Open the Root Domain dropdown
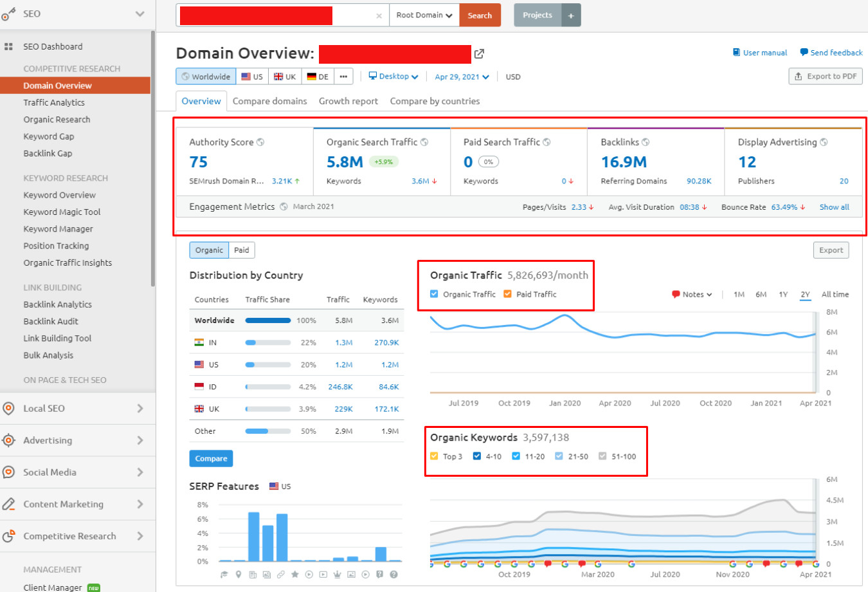Viewport: 868px width, 592px height. pos(424,15)
